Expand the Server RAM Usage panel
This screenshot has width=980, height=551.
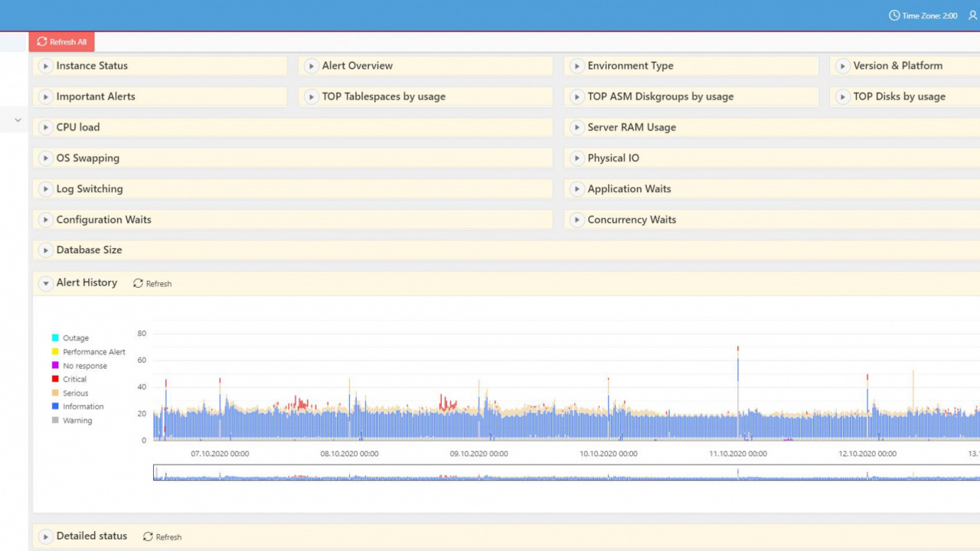pos(577,128)
